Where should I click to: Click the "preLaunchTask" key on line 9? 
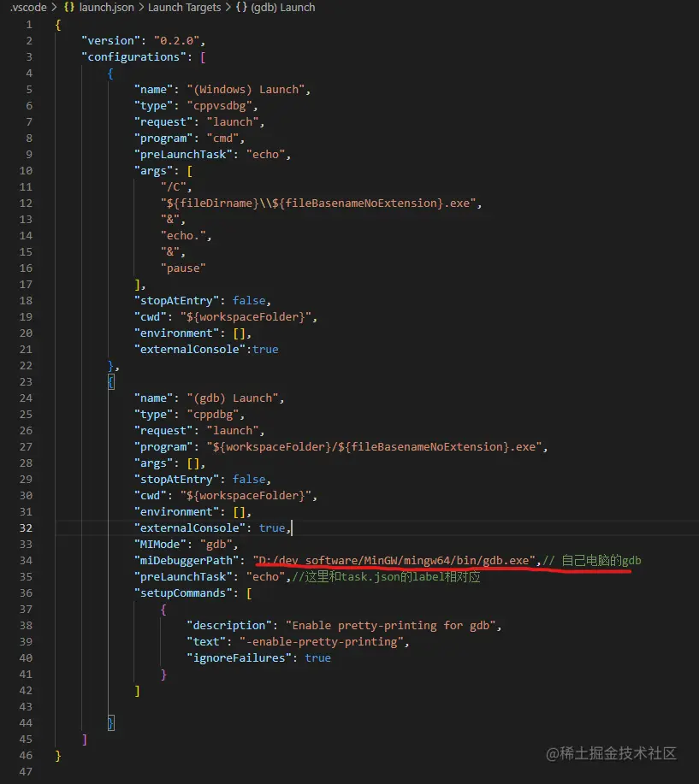183,155
